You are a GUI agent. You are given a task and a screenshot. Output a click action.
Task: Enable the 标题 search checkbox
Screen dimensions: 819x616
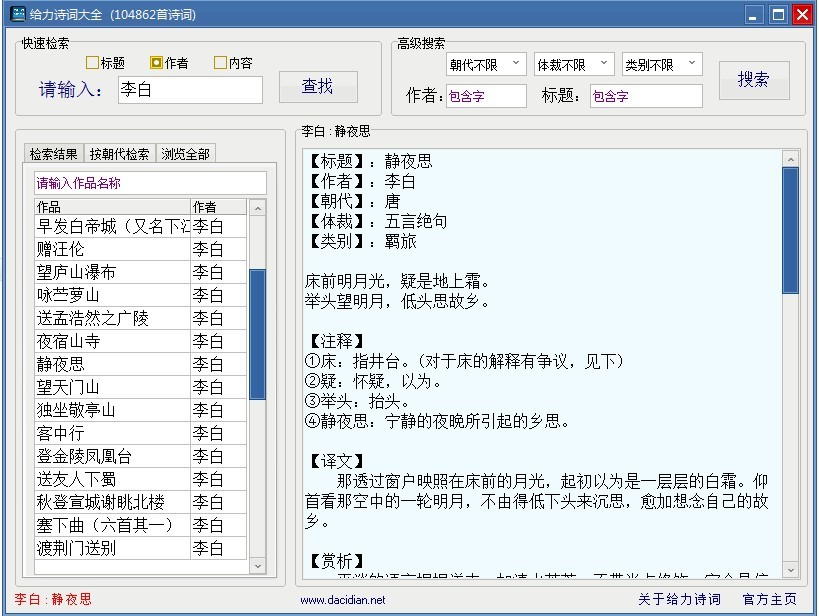point(93,63)
